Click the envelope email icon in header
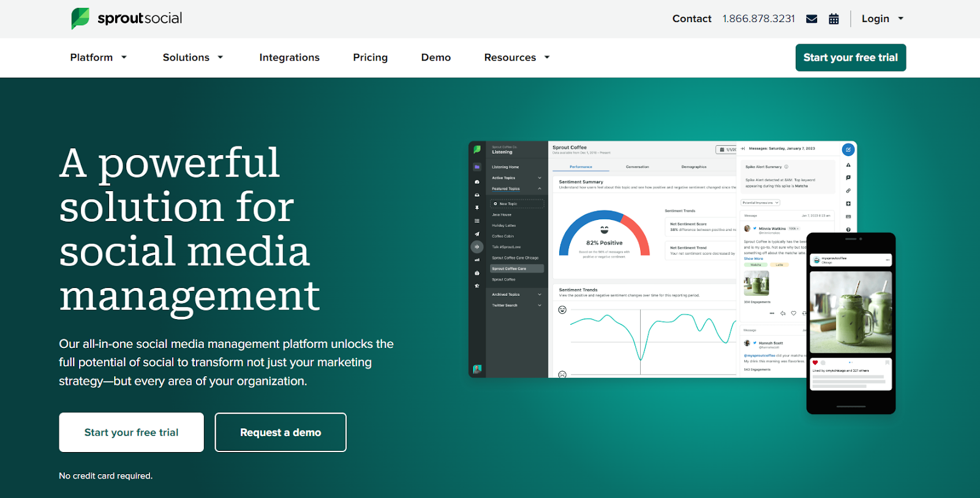The image size is (980, 498). (x=812, y=19)
